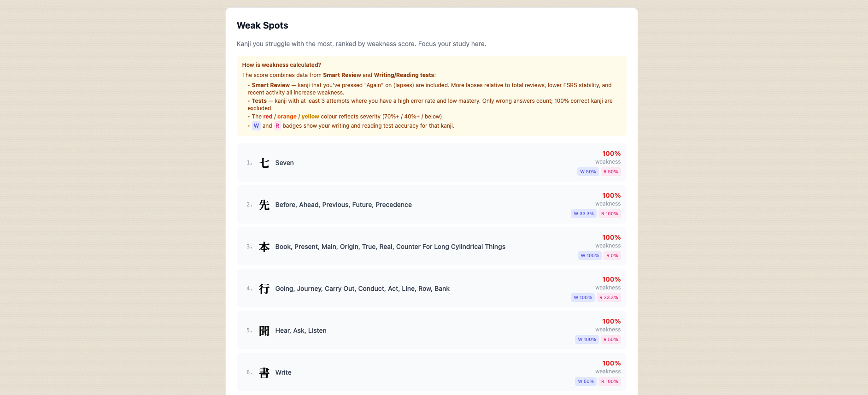This screenshot has width=868, height=395.
Task: Click the R badge in the explanation box
Action: 277,126
